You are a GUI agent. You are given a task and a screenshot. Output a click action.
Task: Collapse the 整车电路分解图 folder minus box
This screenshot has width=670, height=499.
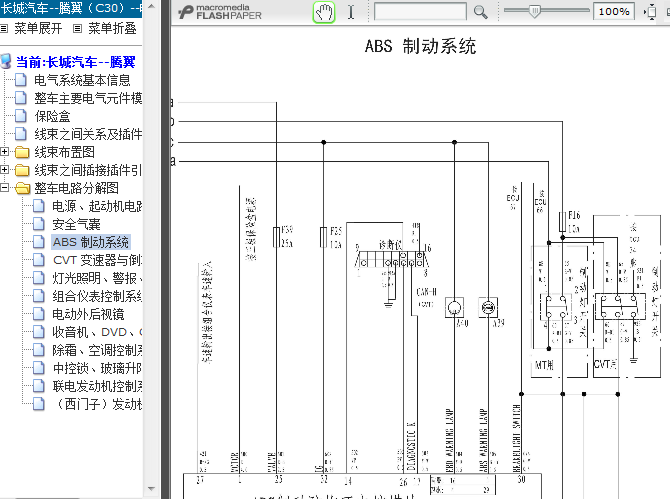pos(4,188)
